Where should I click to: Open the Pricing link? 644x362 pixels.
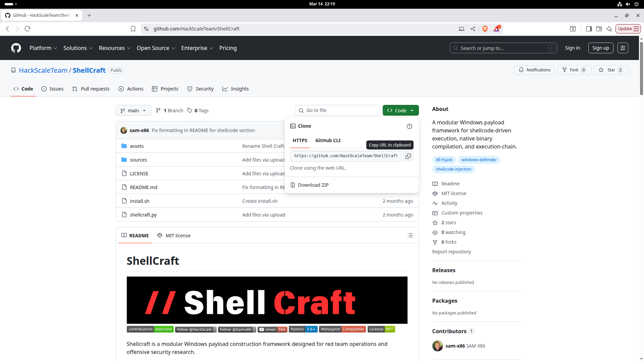tap(228, 48)
